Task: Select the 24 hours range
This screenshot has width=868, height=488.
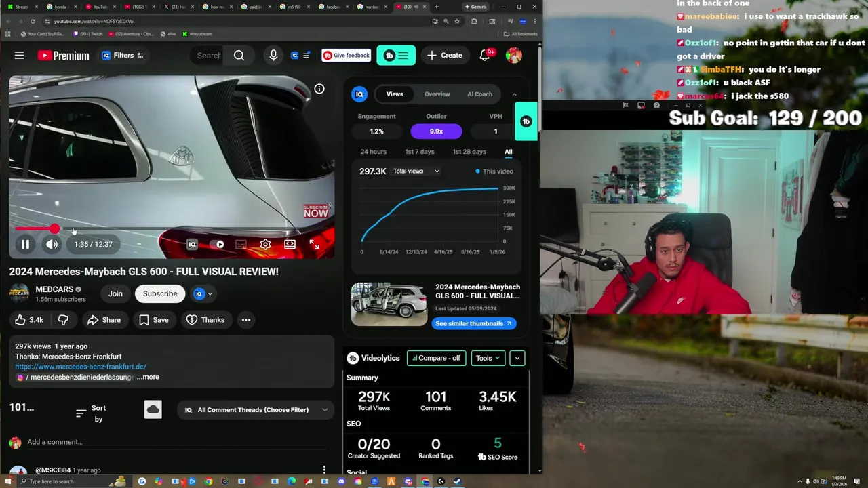Action: coord(374,152)
